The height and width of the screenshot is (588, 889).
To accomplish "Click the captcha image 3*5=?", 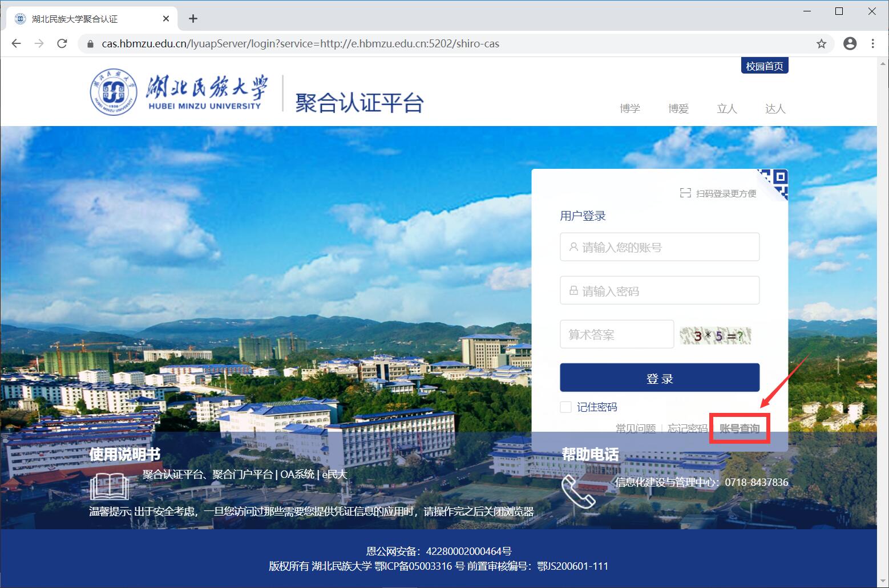I will 716,335.
